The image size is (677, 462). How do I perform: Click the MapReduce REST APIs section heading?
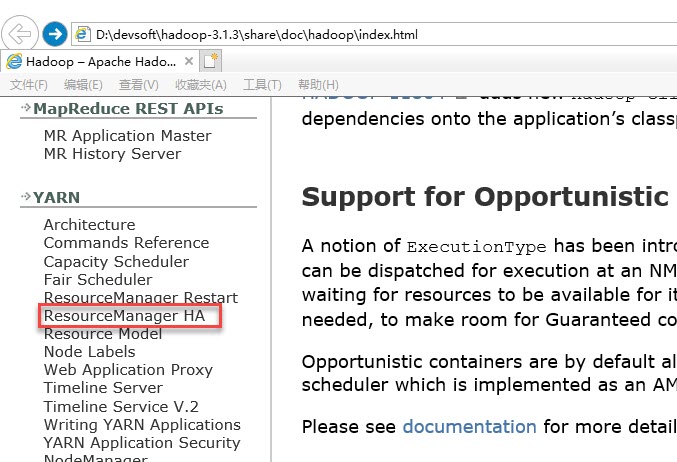click(128, 109)
